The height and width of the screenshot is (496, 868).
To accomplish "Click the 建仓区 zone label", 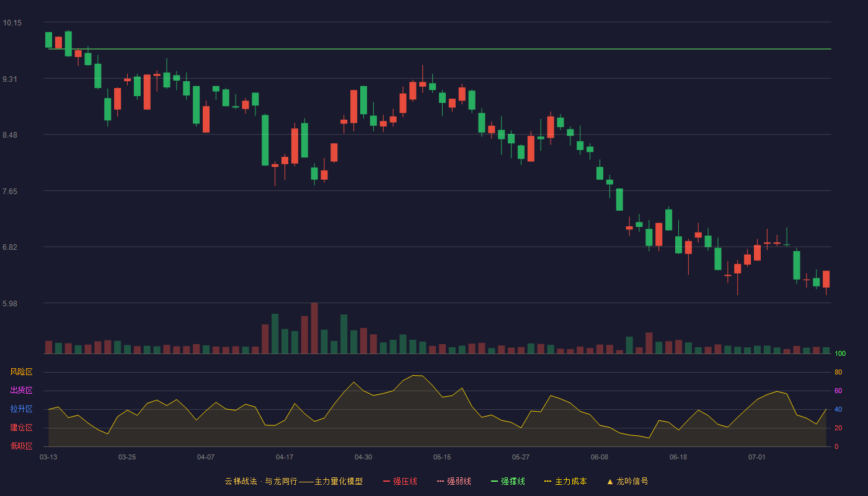I will [21, 428].
